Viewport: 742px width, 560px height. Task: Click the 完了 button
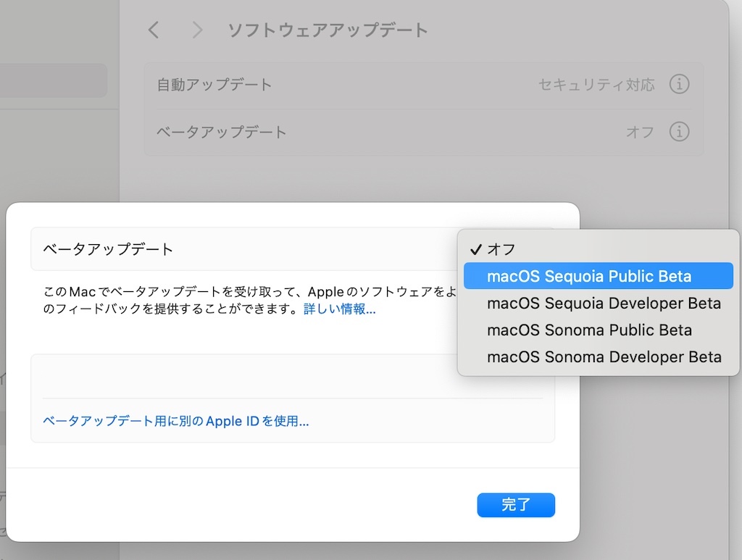coord(516,505)
